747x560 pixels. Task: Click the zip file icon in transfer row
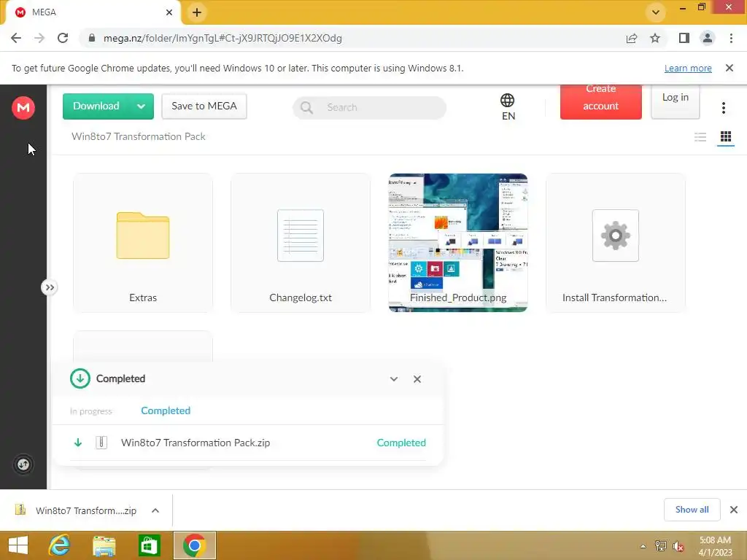tap(101, 443)
